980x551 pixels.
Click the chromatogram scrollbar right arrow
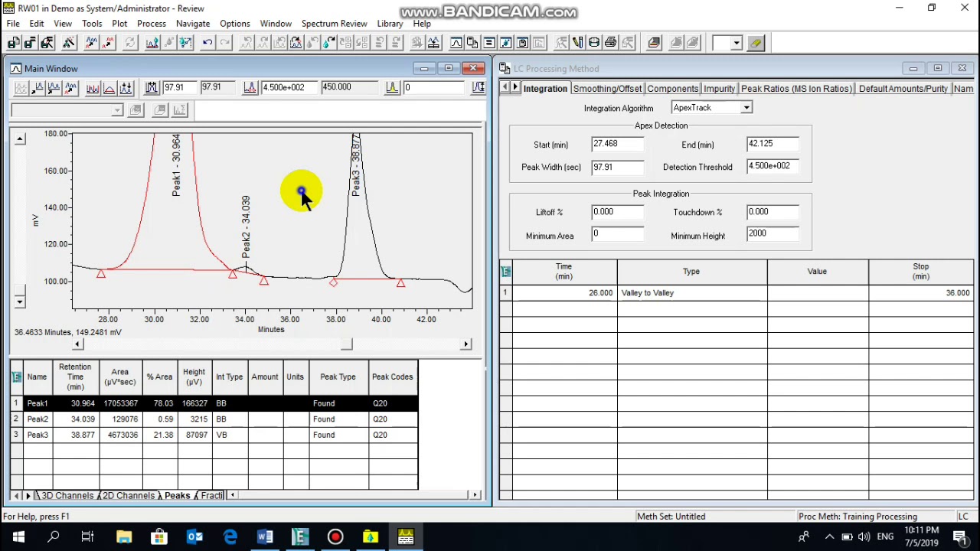pos(465,344)
